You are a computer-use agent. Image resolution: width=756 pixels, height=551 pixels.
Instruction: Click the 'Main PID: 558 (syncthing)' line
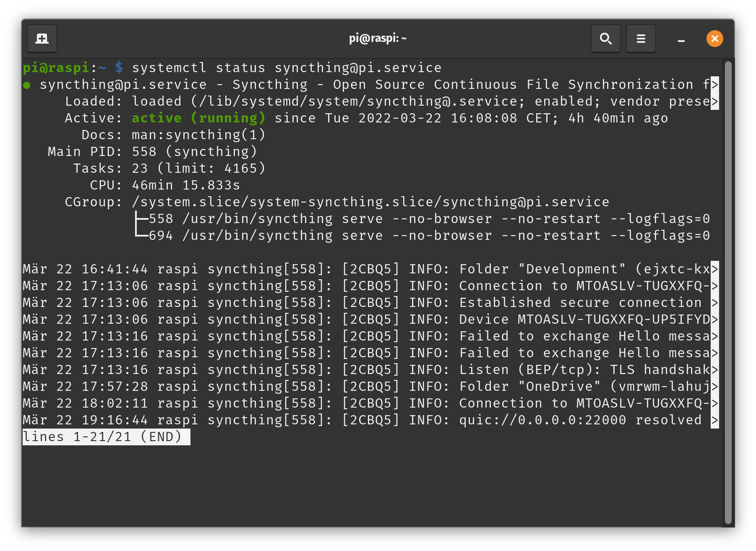coord(152,151)
